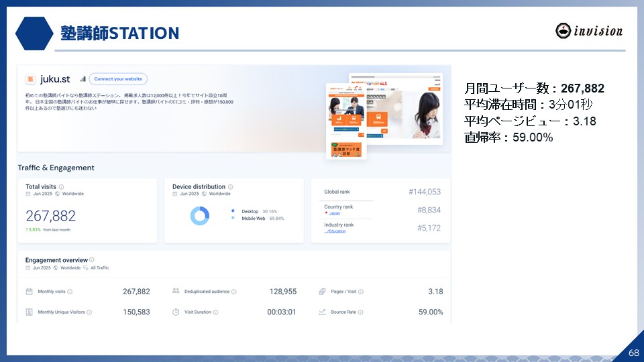This screenshot has height=362, width=644.
Task: Click the slide page number 68
Action: click(634, 353)
